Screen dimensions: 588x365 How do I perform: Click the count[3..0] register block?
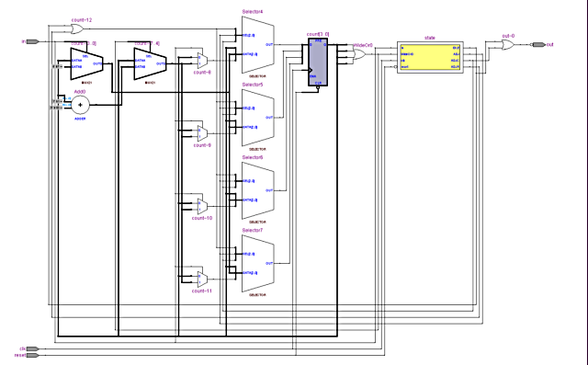[318, 62]
